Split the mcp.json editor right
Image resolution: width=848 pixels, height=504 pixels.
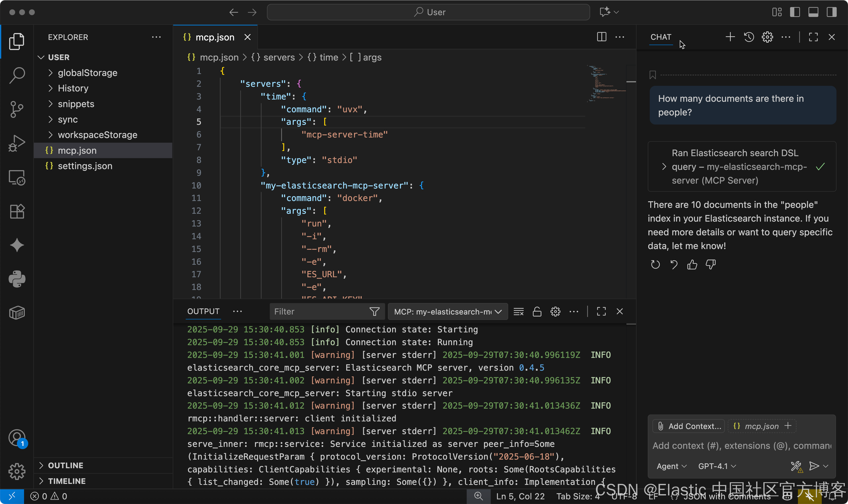pos(602,37)
